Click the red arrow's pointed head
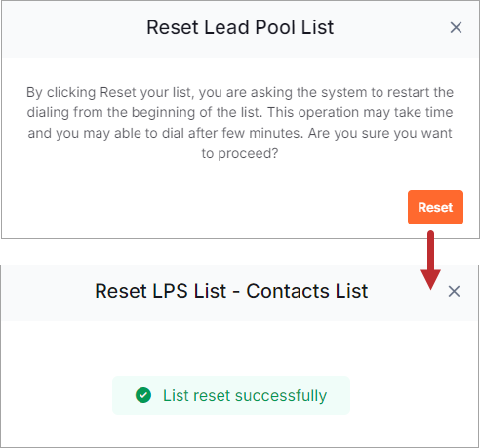Screen dimensions: 480x448 click(x=430, y=279)
